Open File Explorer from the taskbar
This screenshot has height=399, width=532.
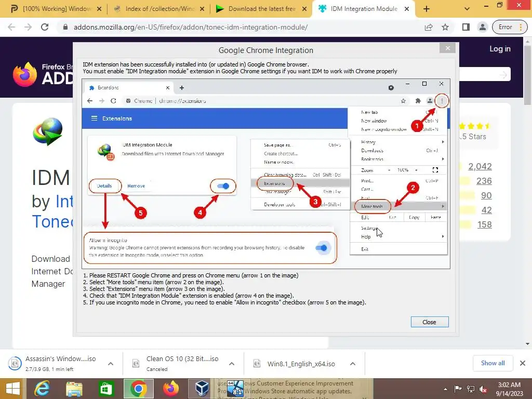click(x=74, y=389)
